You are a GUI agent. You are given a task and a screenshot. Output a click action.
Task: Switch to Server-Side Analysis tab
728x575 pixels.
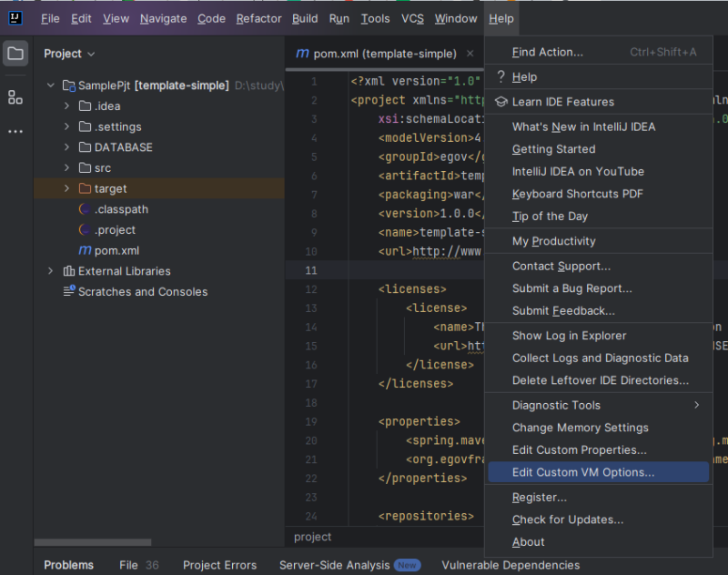pos(349,565)
